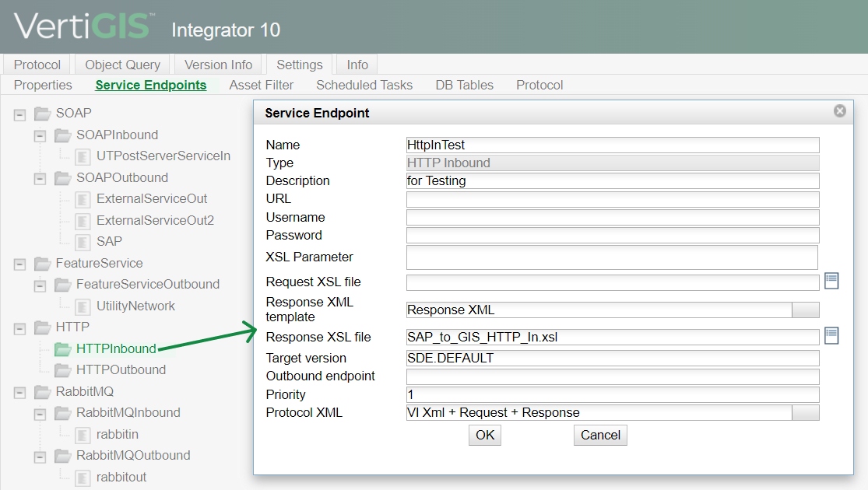Collapse the FeatureService tree node
Screen dimensions: 868x490
pyautogui.click(x=20, y=264)
